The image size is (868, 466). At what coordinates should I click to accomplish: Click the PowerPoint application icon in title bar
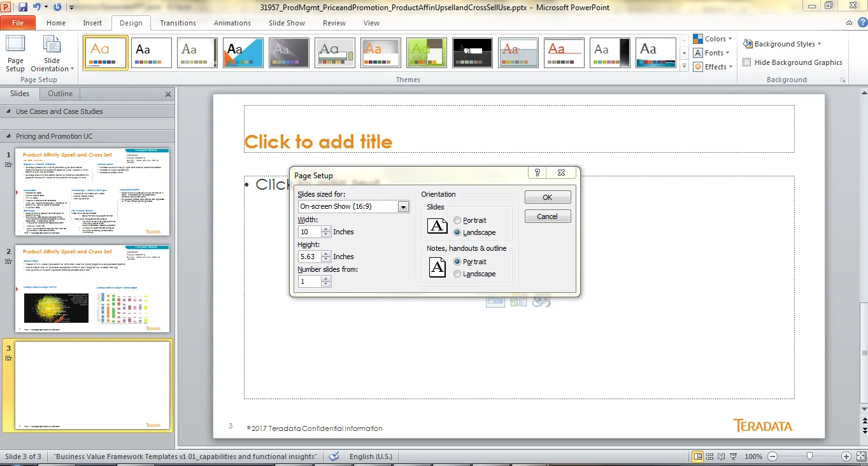click(7, 7)
